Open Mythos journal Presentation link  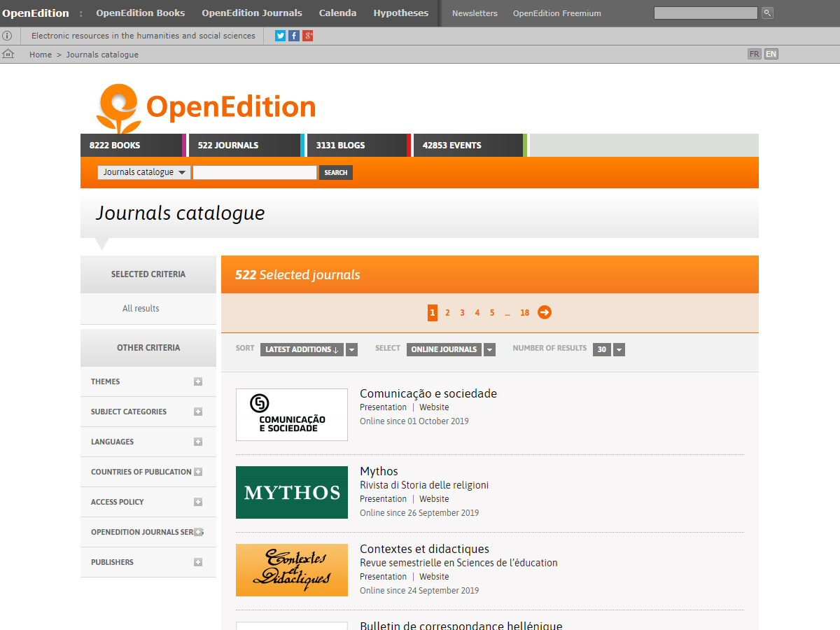383,499
